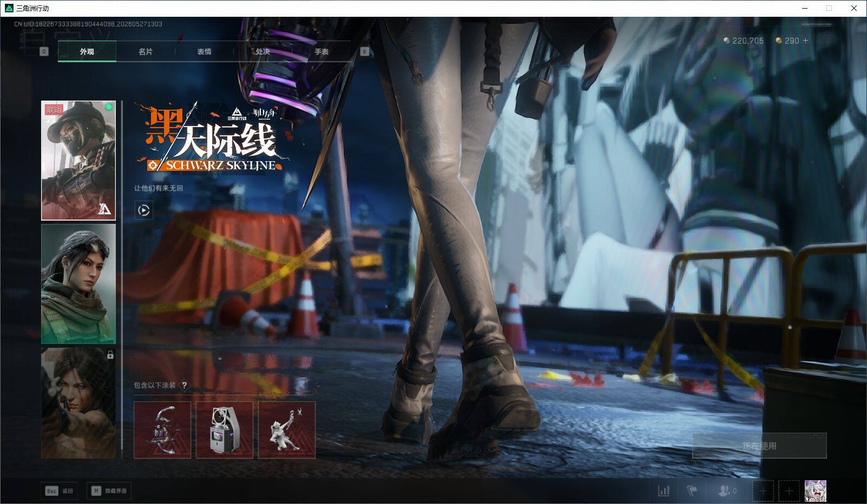Switch to the 处决 tab

(x=262, y=51)
